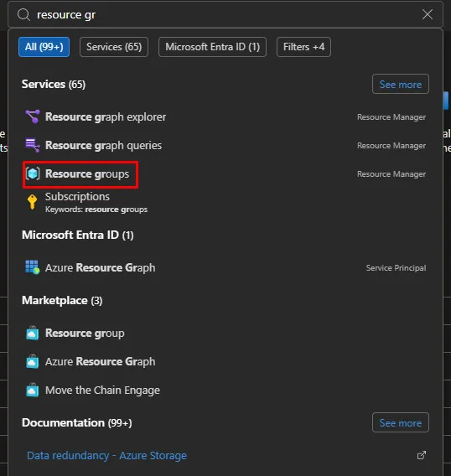Image resolution: width=451 pixels, height=476 pixels.
Task: Select the Resource group marketplace bag icon
Action: click(33, 333)
